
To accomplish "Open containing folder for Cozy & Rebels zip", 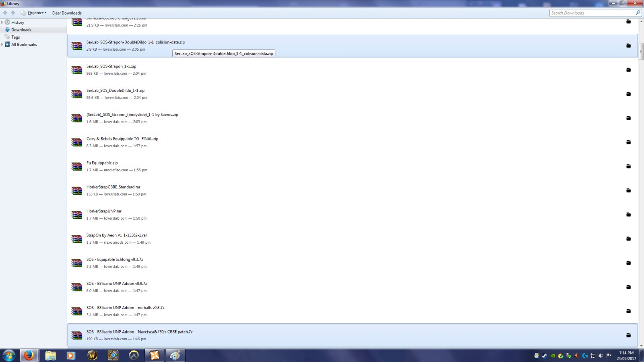I will (628, 142).
